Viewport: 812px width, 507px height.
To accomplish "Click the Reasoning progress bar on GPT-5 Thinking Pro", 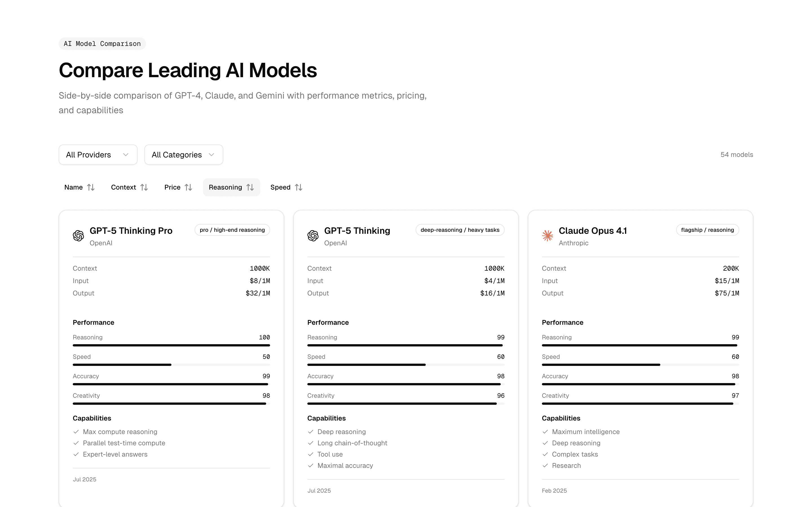I will click(x=171, y=345).
